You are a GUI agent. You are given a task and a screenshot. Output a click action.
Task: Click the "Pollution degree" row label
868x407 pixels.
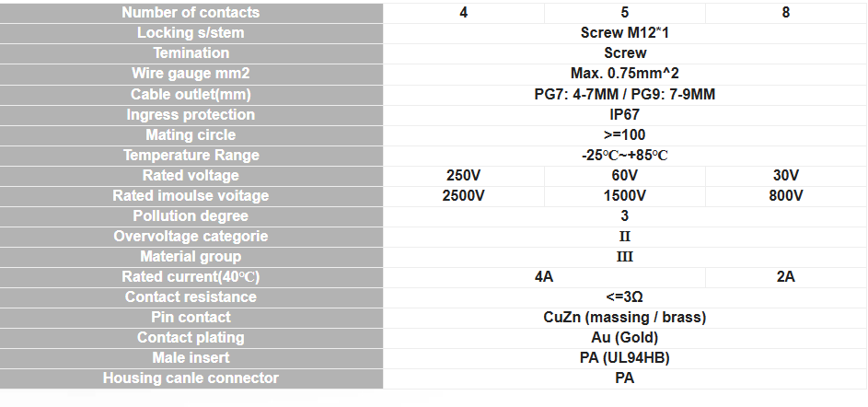[191, 216]
